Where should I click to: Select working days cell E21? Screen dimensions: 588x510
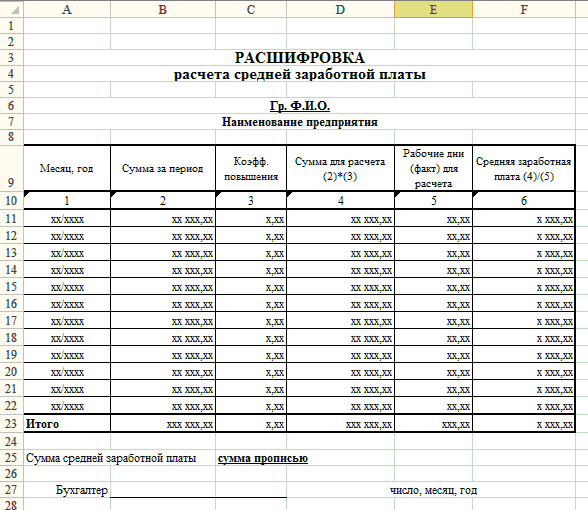pos(434,389)
